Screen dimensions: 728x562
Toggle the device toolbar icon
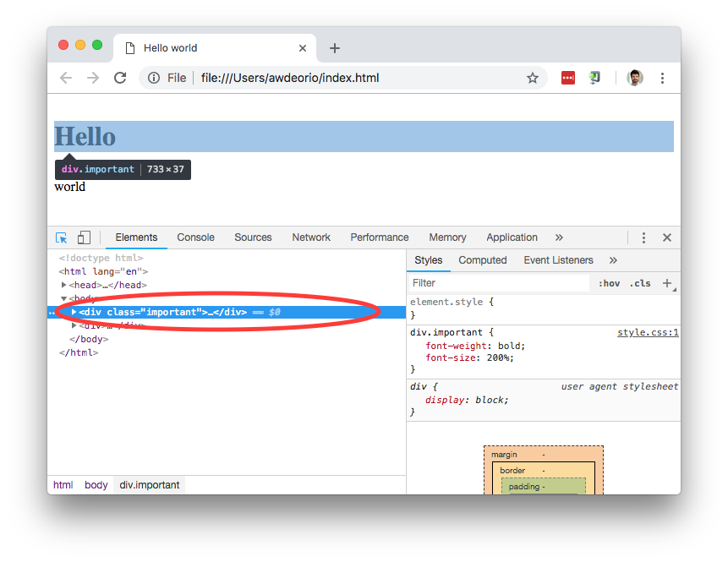pyautogui.click(x=84, y=237)
